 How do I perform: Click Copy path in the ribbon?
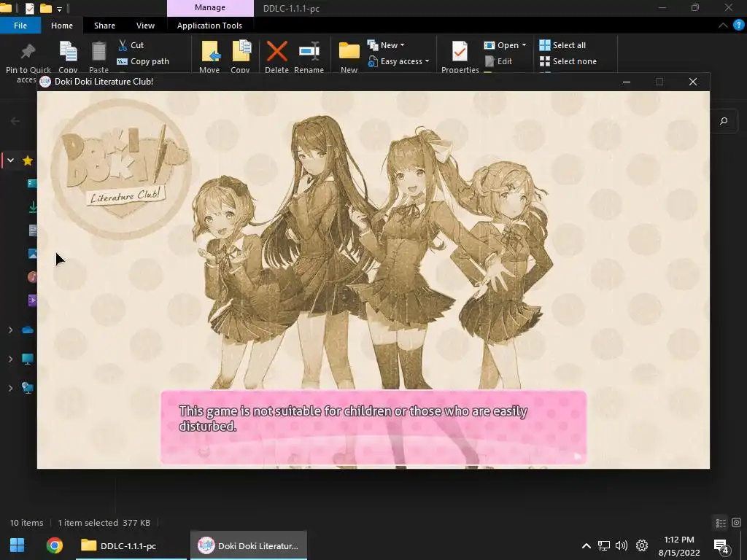pos(143,61)
